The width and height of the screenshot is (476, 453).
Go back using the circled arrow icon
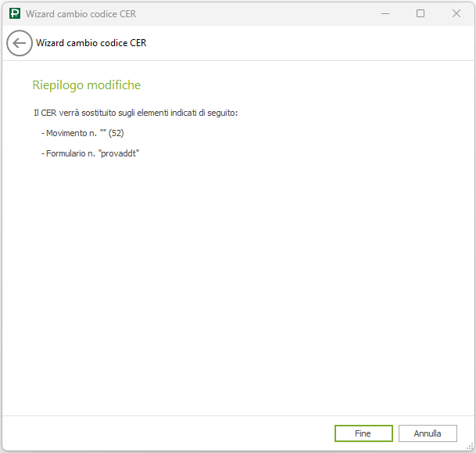(20, 43)
